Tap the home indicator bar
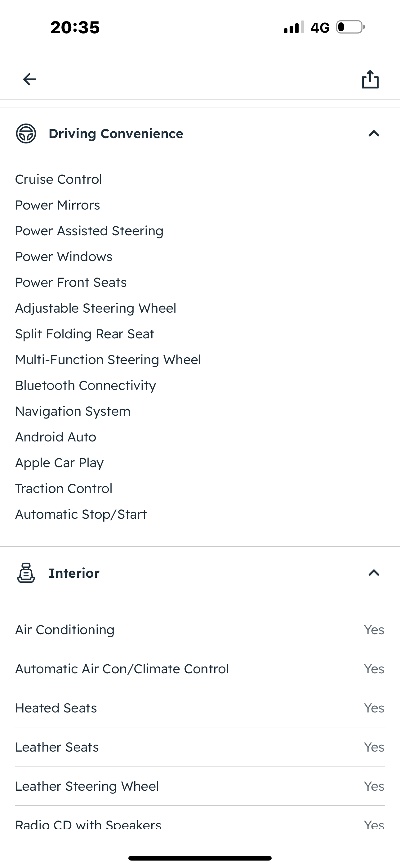The width and height of the screenshot is (400, 868). (200, 858)
